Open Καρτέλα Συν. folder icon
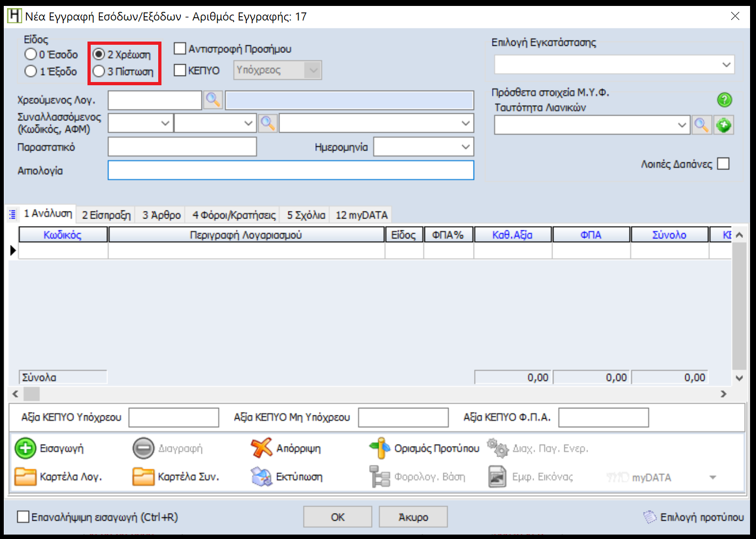This screenshot has height=539, width=756. point(143,477)
